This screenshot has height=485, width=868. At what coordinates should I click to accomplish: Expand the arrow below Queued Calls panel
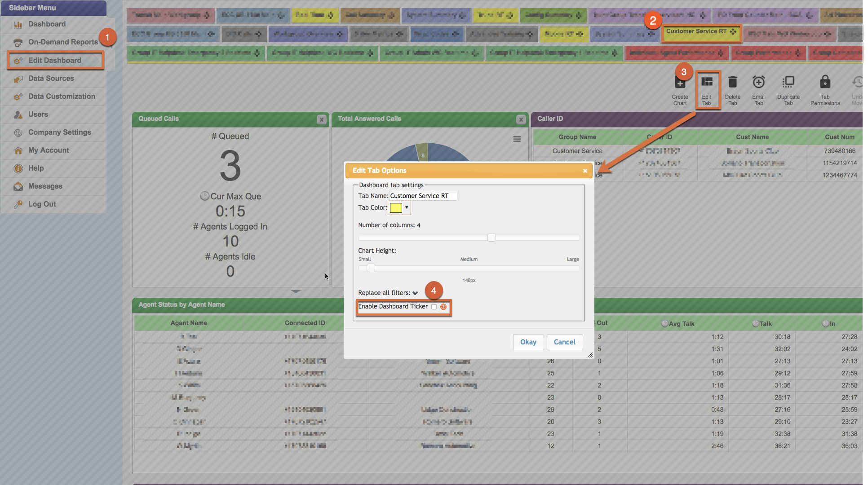(296, 291)
